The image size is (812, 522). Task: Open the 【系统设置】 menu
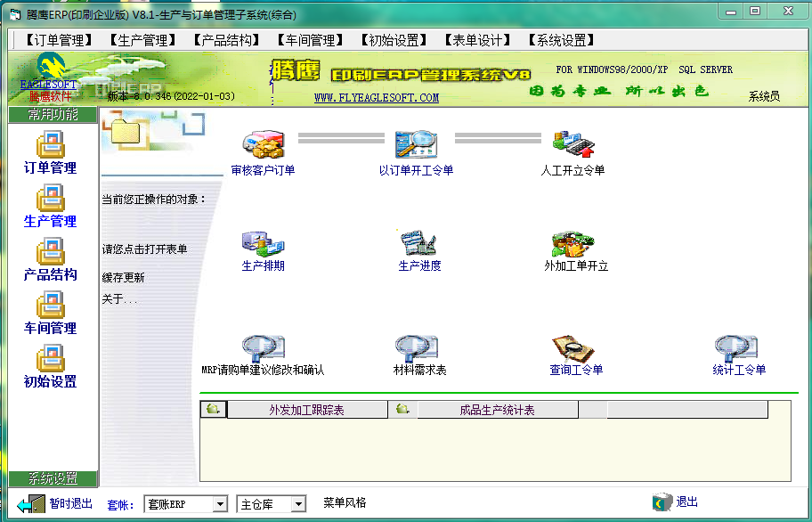(562, 40)
